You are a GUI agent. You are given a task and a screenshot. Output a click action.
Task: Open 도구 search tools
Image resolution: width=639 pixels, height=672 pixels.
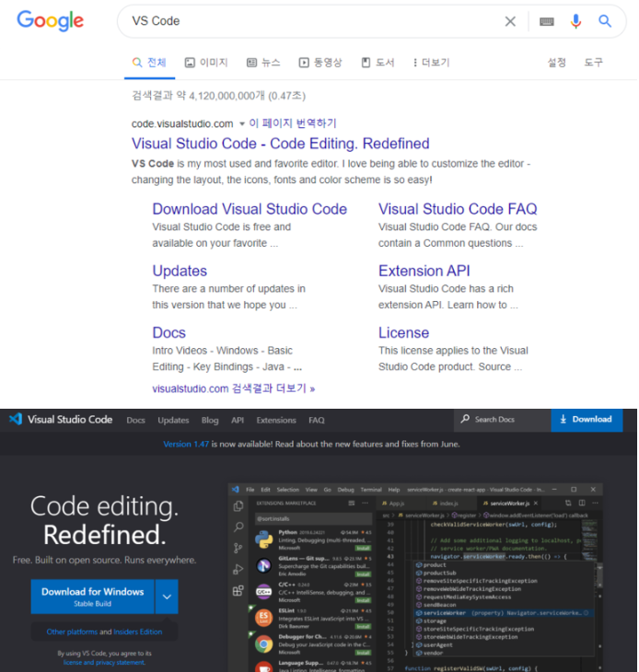pos(594,63)
